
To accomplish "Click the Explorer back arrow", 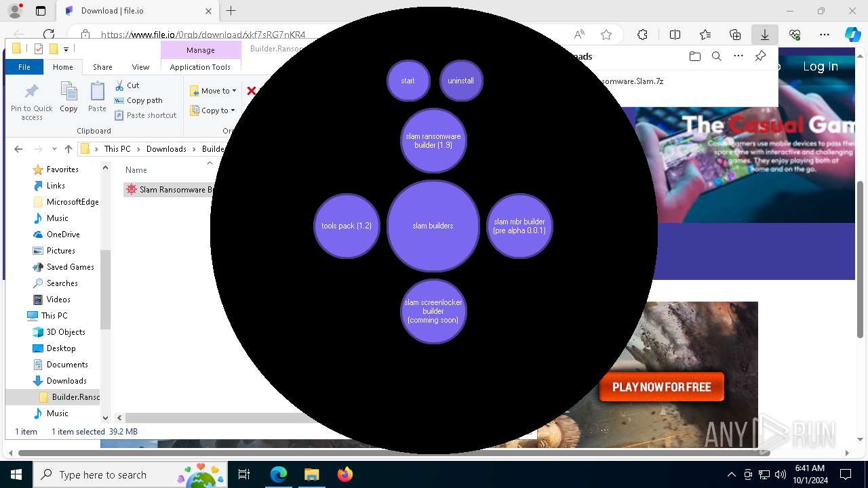I will click(x=18, y=149).
